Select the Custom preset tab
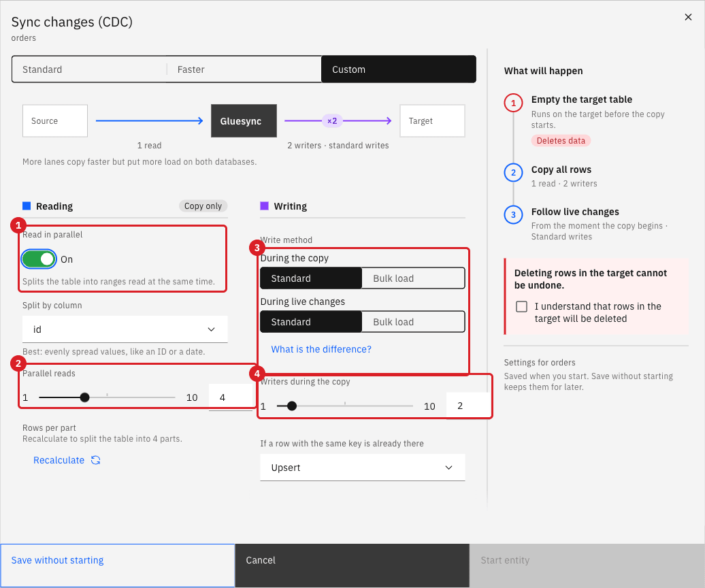Screen dimensions: 705x588 coord(398,69)
